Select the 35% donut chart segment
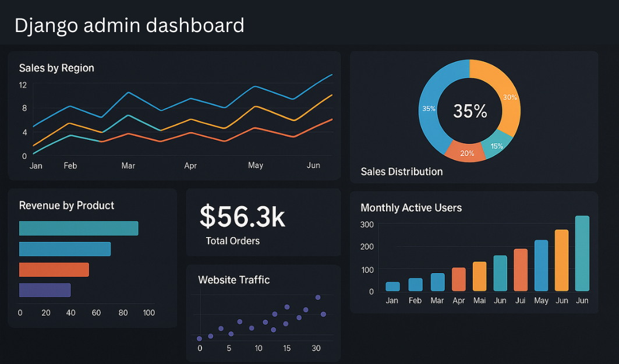Viewport: 619px width, 364px height. (429, 109)
